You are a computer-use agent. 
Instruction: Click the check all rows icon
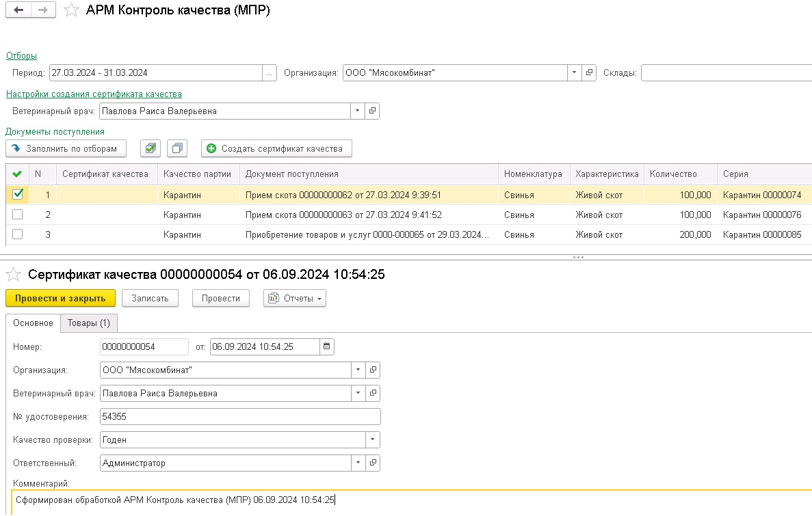pyautogui.click(x=150, y=148)
